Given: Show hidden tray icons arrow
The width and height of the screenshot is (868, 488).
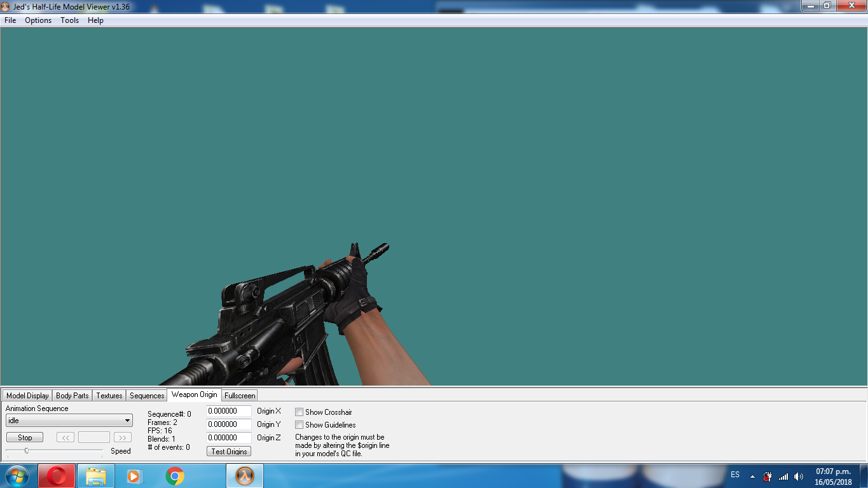Looking at the screenshot, I should 753,477.
